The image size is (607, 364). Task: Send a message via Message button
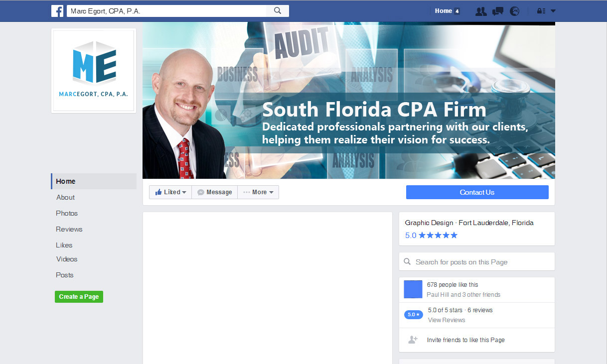[x=215, y=192]
